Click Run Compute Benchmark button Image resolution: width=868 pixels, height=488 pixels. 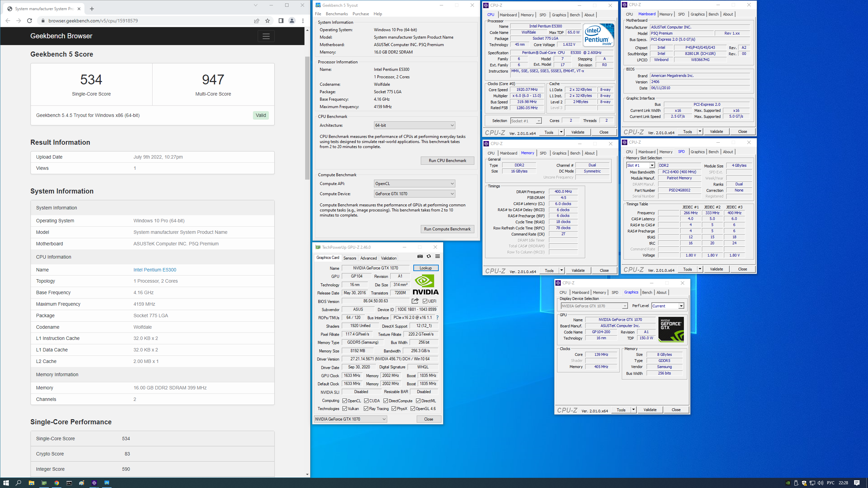pyautogui.click(x=447, y=229)
